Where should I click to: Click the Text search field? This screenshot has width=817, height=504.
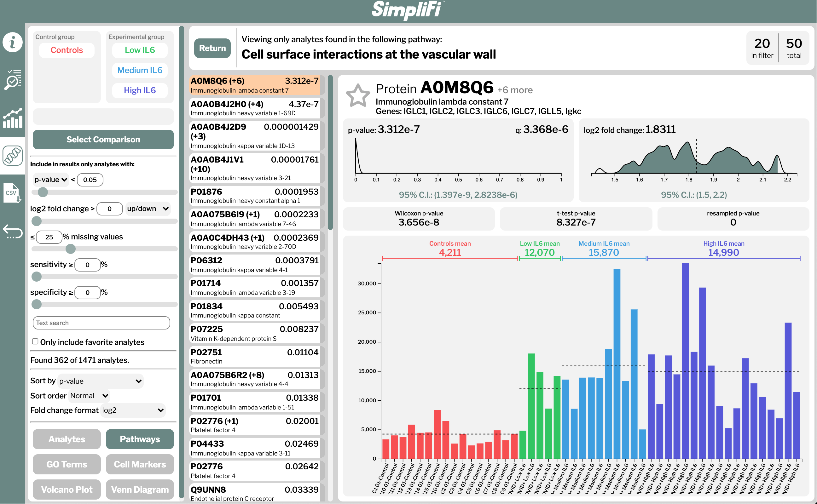101,323
